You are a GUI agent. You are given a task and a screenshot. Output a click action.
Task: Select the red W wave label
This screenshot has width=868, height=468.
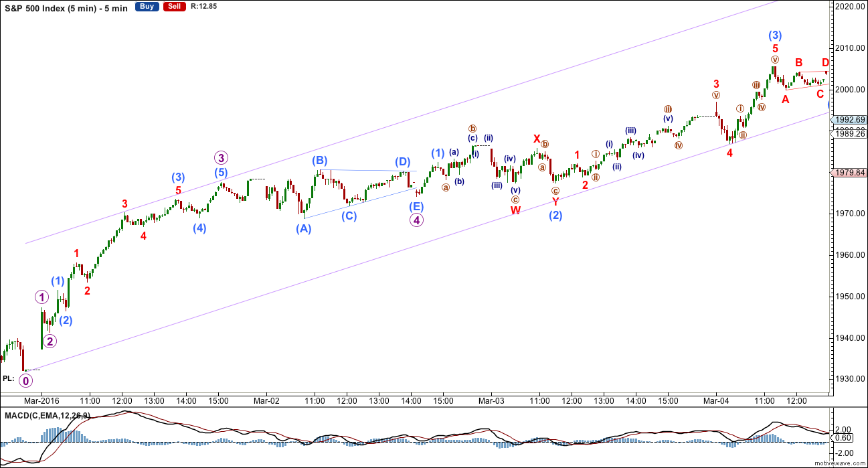pos(515,210)
